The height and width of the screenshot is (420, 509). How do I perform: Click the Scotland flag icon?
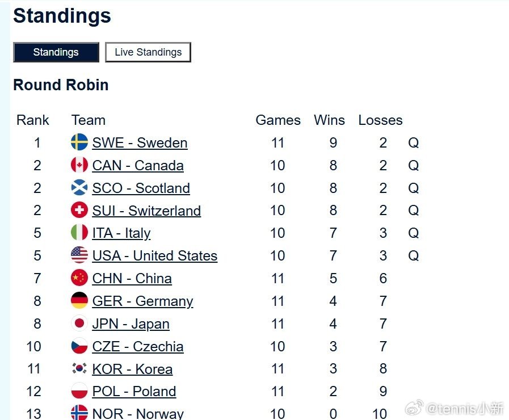click(79, 188)
